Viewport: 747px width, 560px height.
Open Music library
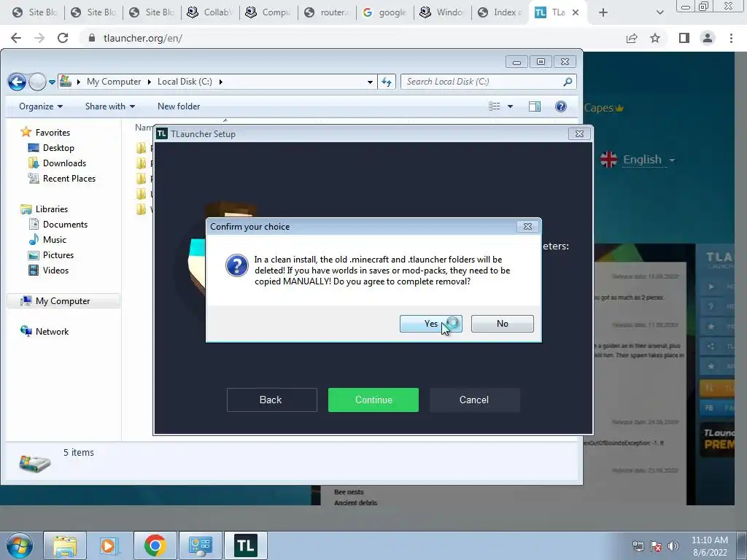click(54, 239)
